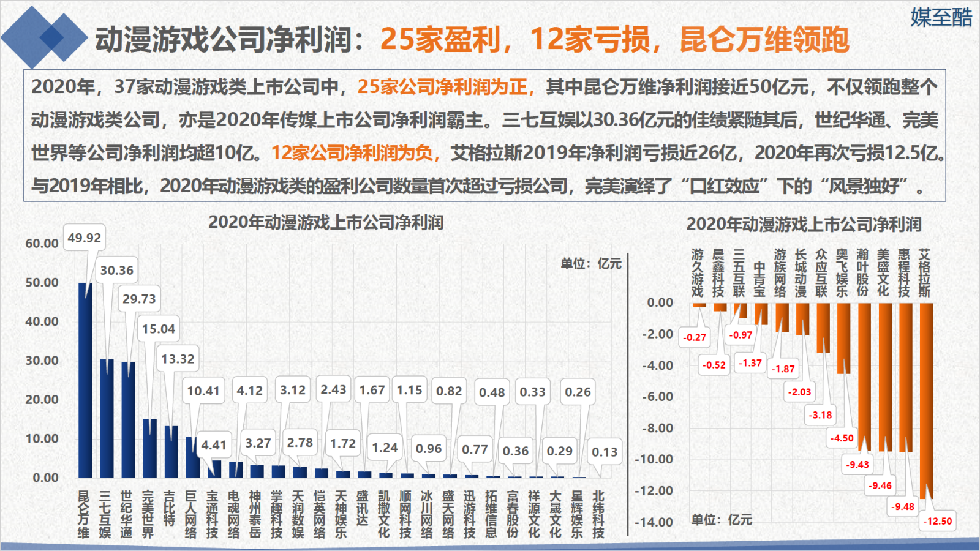The width and height of the screenshot is (980, 551).
Task: Click the 艾格拉斯 company label
Action: tap(924, 273)
